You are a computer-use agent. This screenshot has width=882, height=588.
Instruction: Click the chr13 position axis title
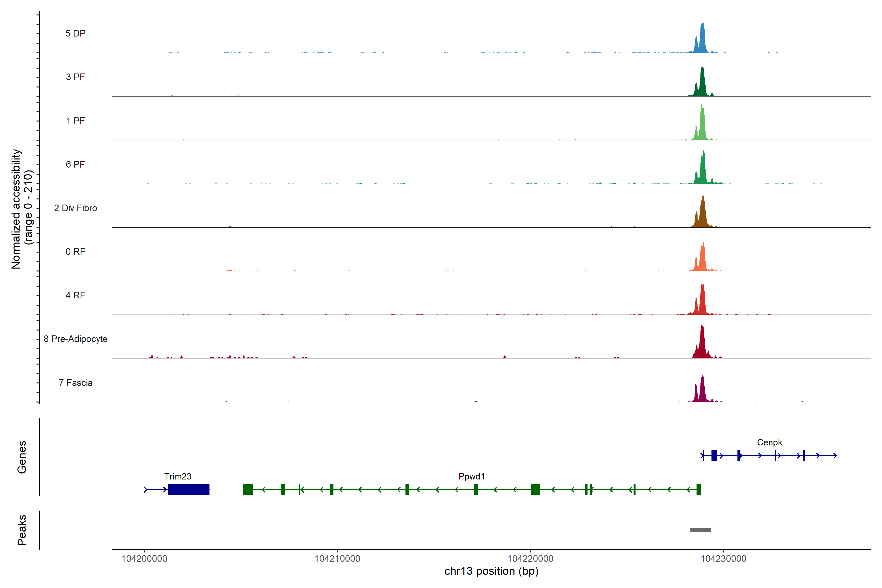point(491,571)
